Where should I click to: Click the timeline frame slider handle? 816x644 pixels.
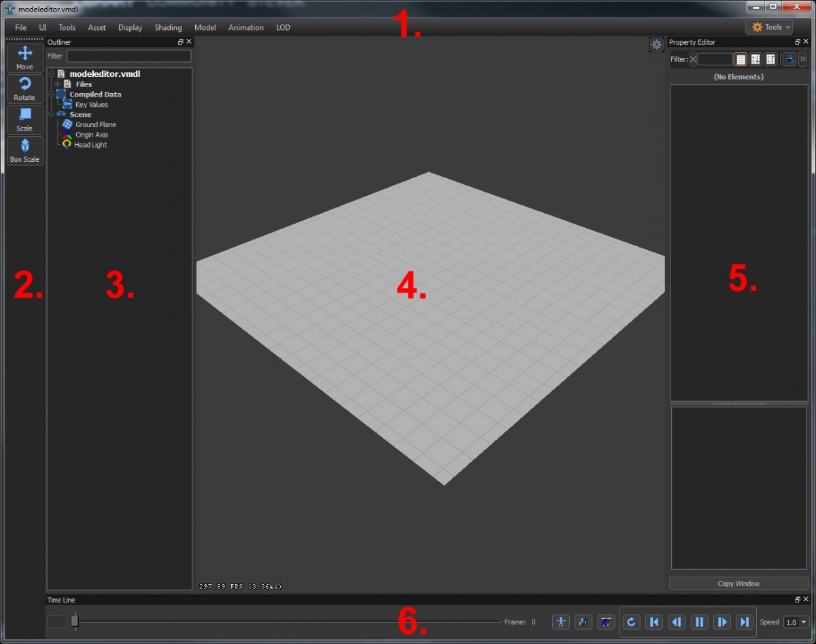point(75,622)
